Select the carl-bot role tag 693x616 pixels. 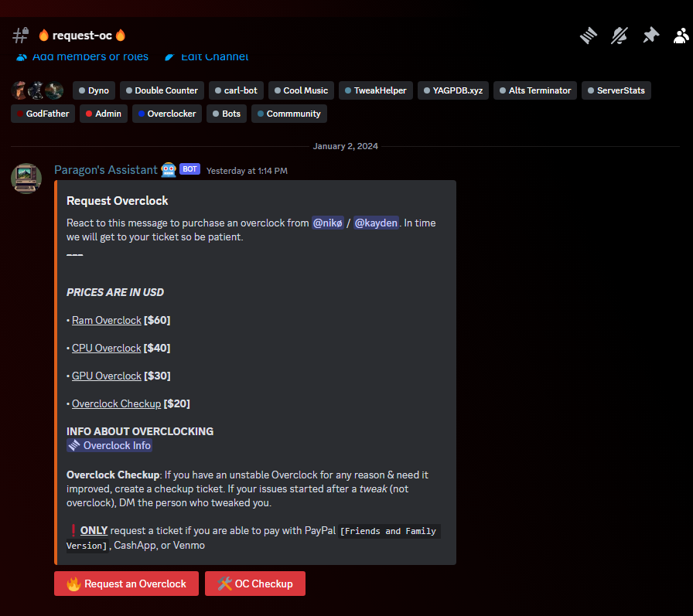pos(236,90)
